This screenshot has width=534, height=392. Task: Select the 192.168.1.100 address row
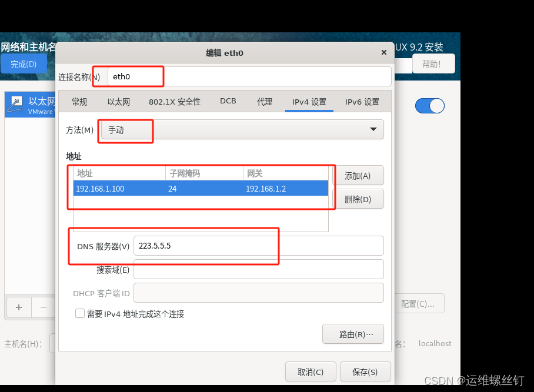[x=201, y=189]
